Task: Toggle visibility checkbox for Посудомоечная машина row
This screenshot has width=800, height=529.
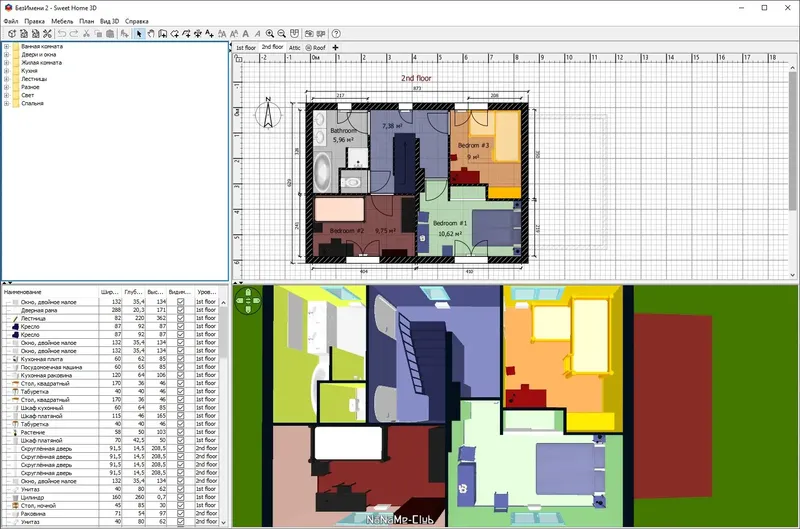Action: pyautogui.click(x=180, y=367)
